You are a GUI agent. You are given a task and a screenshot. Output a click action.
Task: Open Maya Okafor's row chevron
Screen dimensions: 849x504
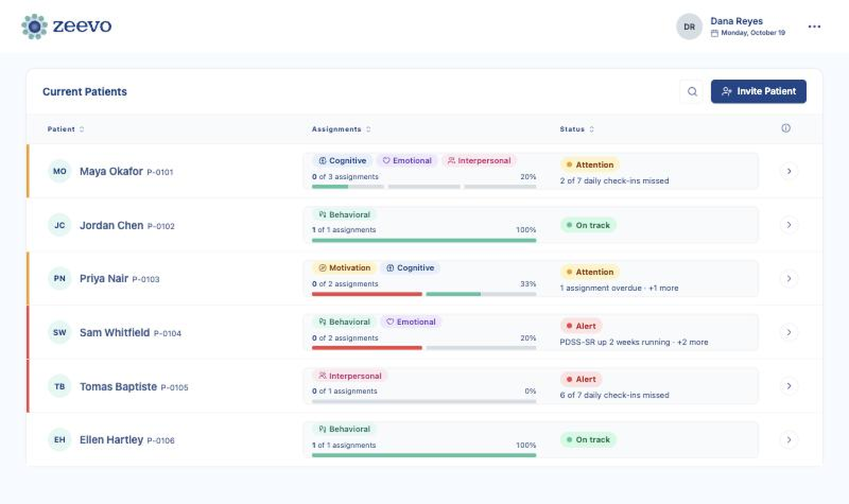[x=789, y=171]
